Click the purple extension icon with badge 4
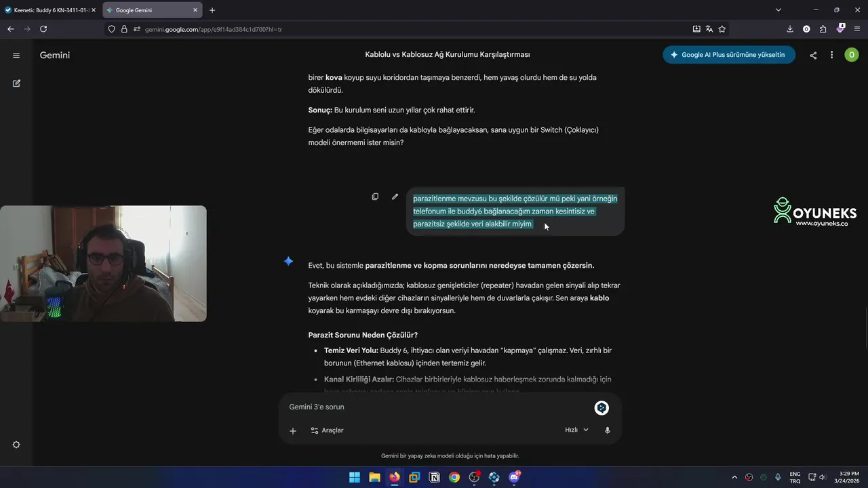868x488 pixels. (841, 29)
